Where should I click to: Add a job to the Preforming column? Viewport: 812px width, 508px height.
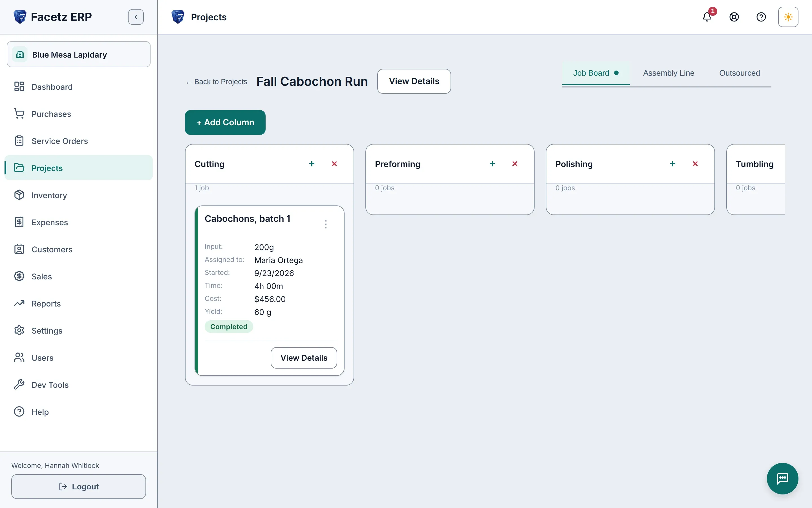(x=492, y=164)
